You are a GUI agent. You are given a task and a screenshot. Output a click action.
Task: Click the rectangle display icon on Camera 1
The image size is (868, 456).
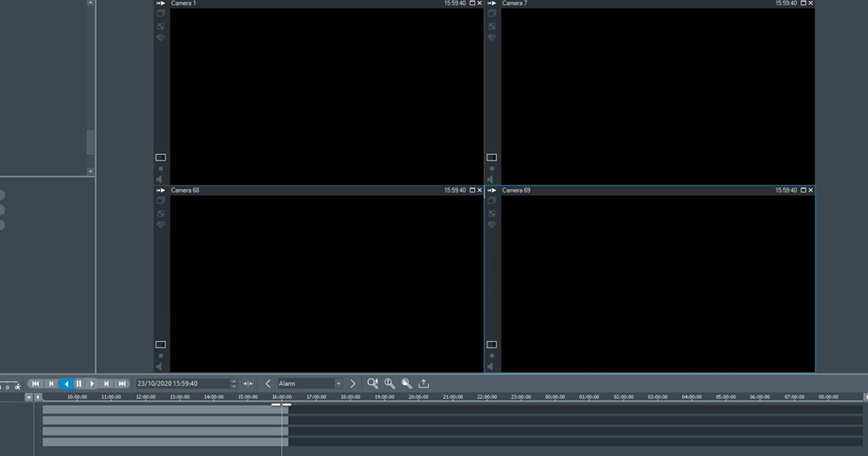tap(161, 157)
